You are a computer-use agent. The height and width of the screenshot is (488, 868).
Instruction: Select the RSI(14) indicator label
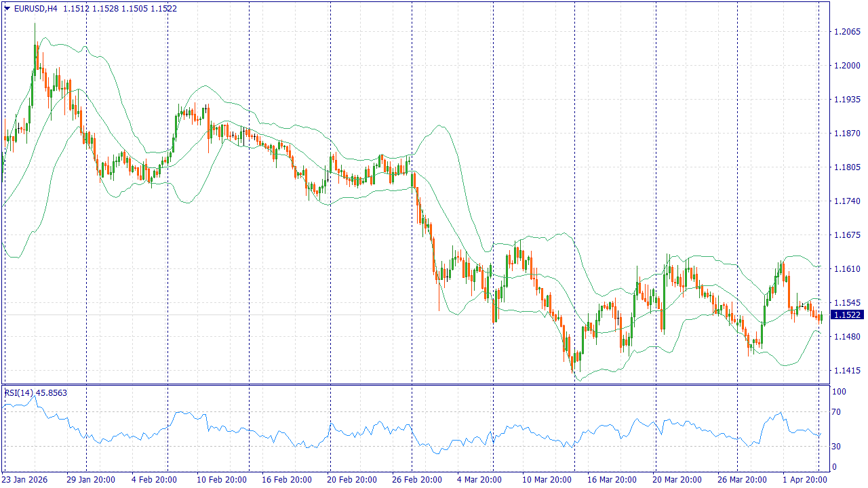pos(35,392)
